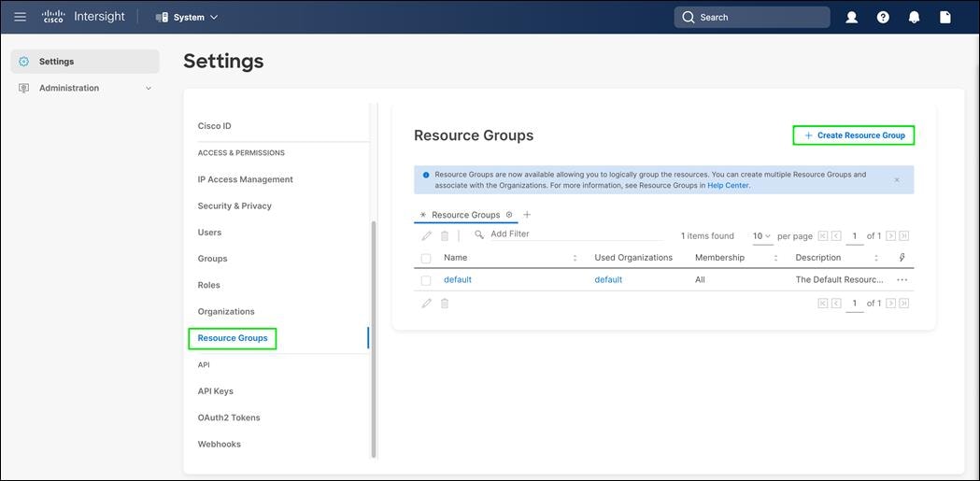Go to previous page in bottom pagination
980x481 pixels.
pyautogui.click(x=836, y=304)
